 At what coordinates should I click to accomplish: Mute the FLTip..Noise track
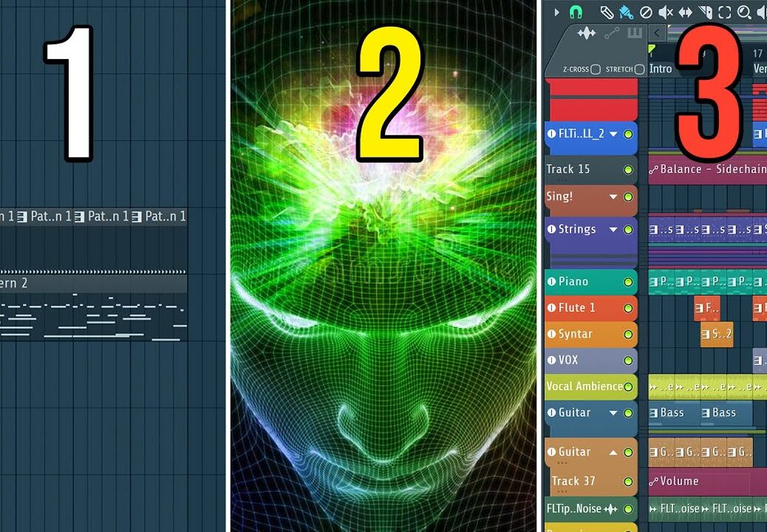(629, 510)
